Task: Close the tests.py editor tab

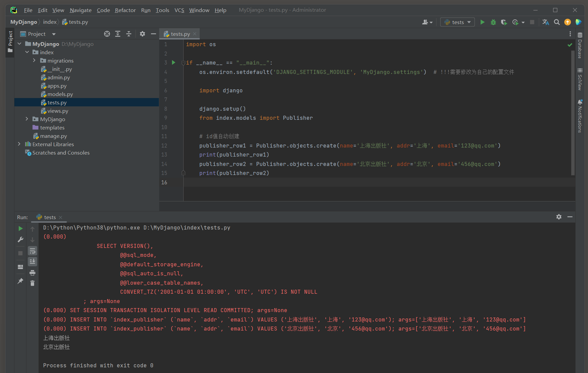Action: coord(195,34)
